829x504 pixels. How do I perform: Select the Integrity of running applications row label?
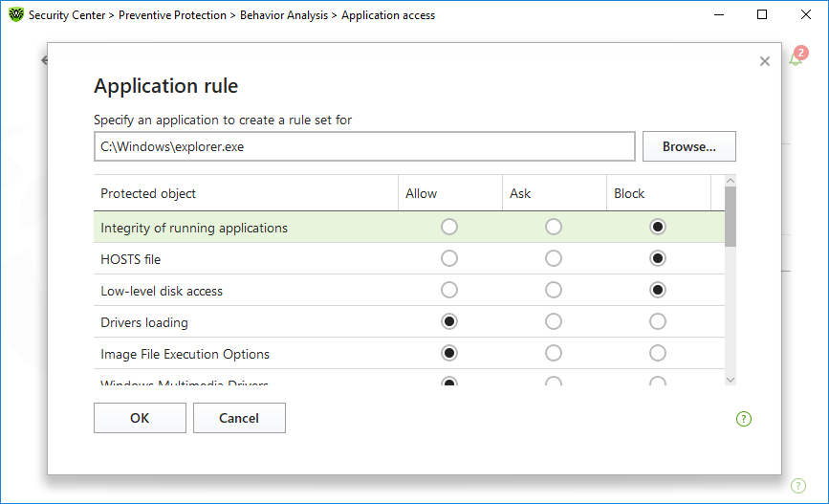coord(194,228)
